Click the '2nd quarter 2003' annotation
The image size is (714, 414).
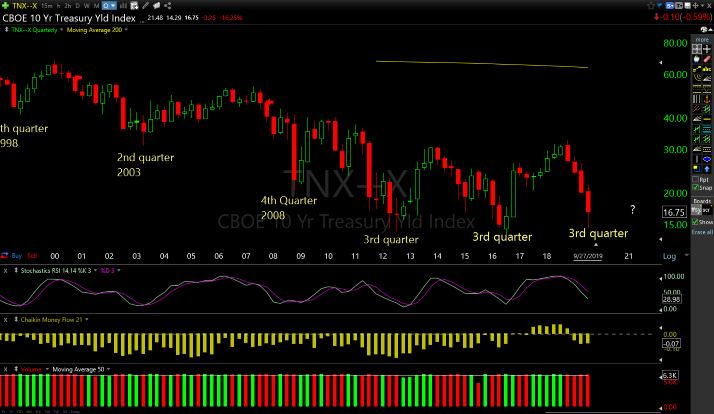145,165
